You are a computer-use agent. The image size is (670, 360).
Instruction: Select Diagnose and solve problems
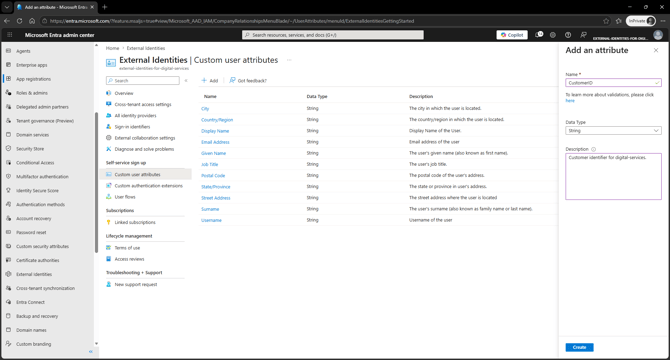(x=144, y=149)
